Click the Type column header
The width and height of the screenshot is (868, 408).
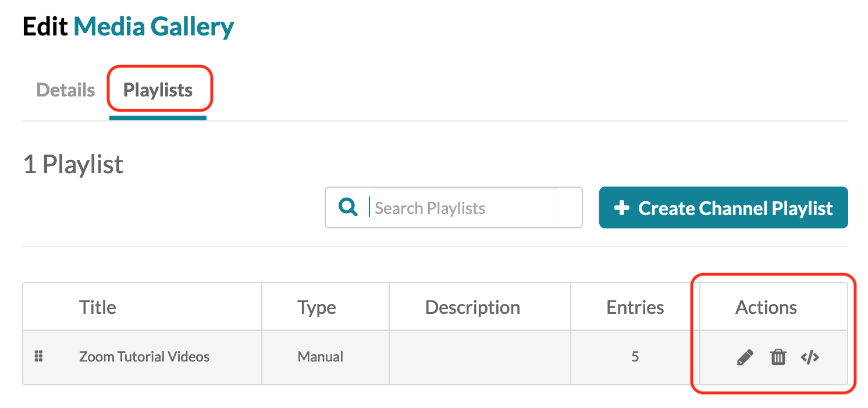(316, 307)
